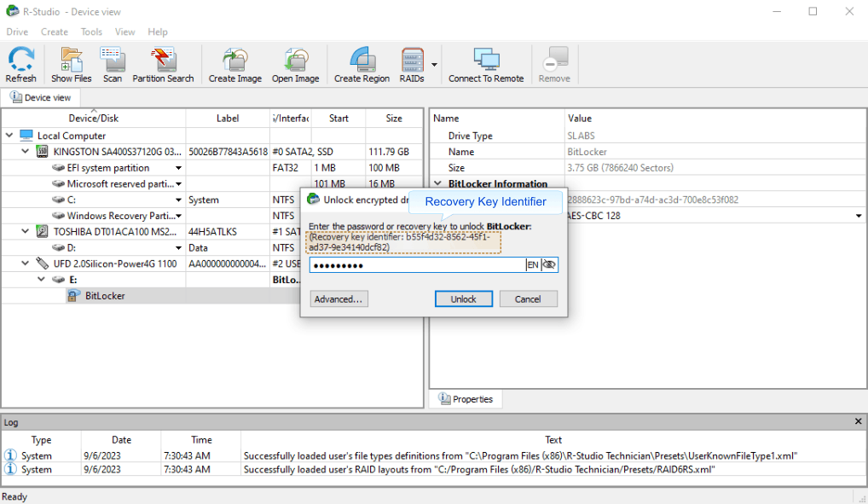The width and height of the screenshot is (868, 504).
Task: Open the AES-CBC 128 encryption dropdown
Action: pyautogui.click(x=858, y=216)
